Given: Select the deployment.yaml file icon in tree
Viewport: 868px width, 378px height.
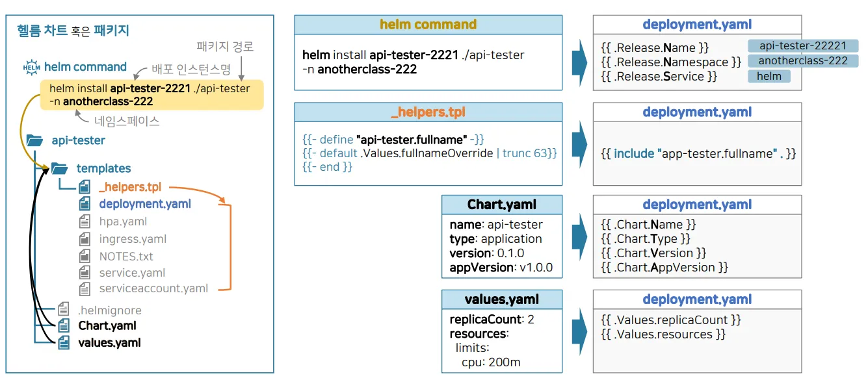Looking at the screenshot, I should point(85,204).
